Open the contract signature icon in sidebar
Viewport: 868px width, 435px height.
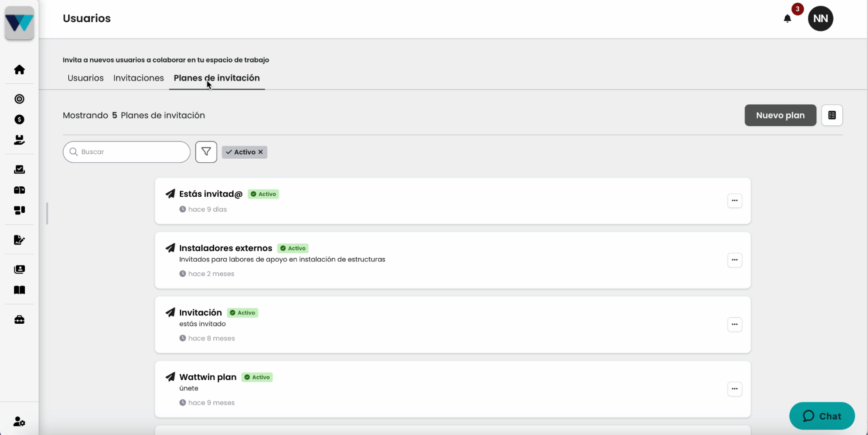[19, 240]
